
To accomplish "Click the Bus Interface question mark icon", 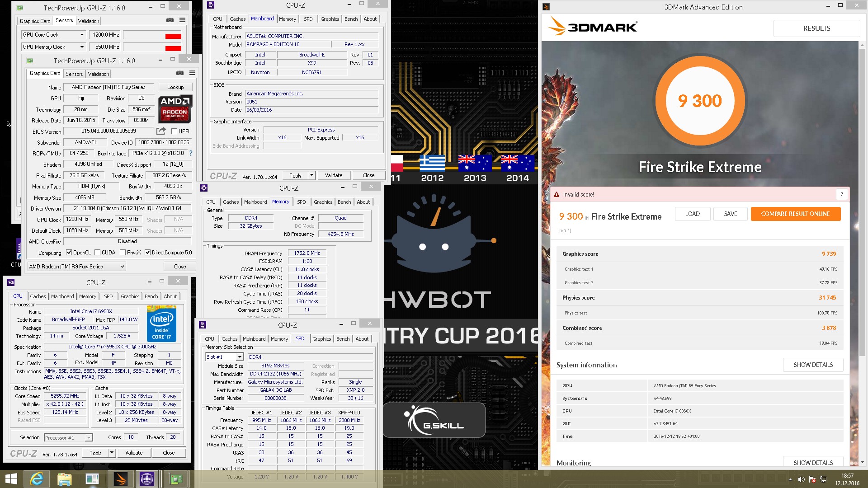I will pyautogui.click(x=191, y=153).
